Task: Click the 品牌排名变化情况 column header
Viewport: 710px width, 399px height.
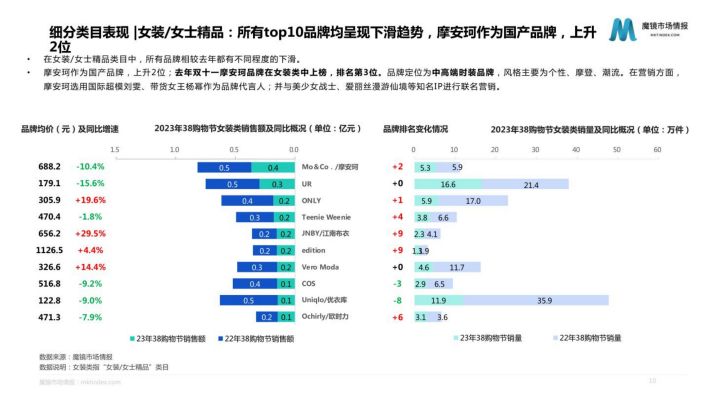Action: pos(415,129)
